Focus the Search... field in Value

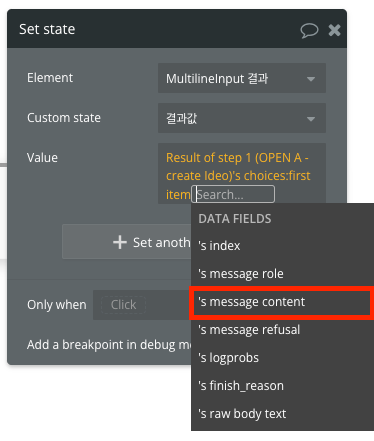pyautogui.click(x=233, y=194)
